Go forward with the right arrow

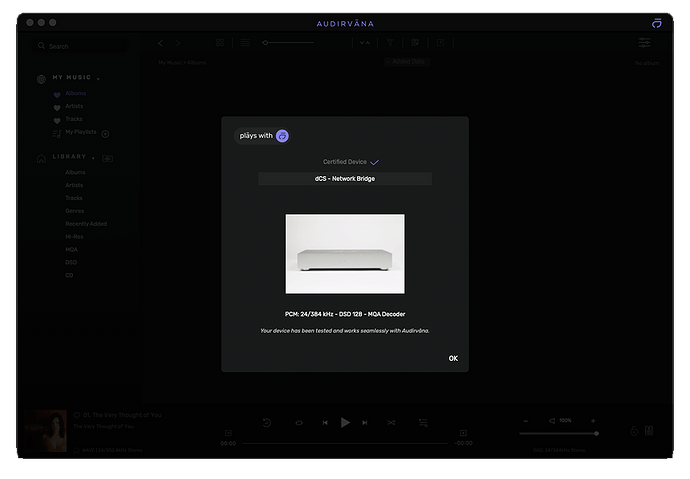click(178, 43)
